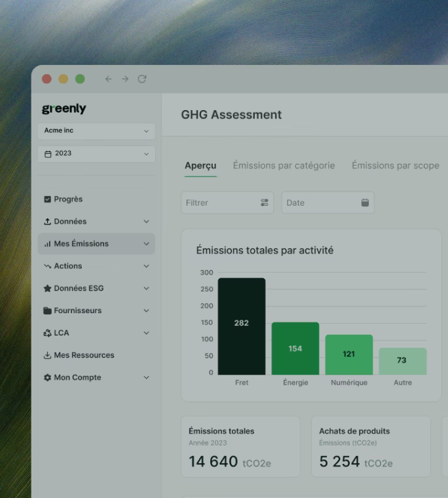The image size is (448, 498).
Task: Open Mes Ressources in the sidebar
Action: [x=96, y=355]
